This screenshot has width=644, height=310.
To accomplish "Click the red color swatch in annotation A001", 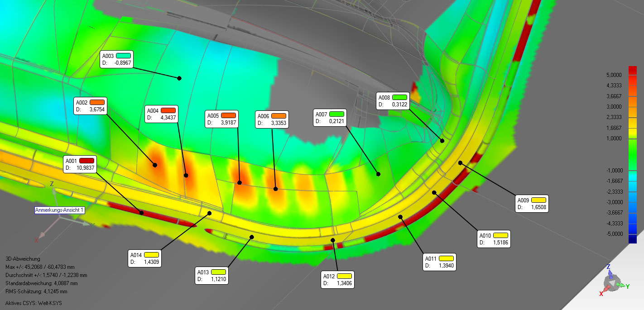I will 87,160.
